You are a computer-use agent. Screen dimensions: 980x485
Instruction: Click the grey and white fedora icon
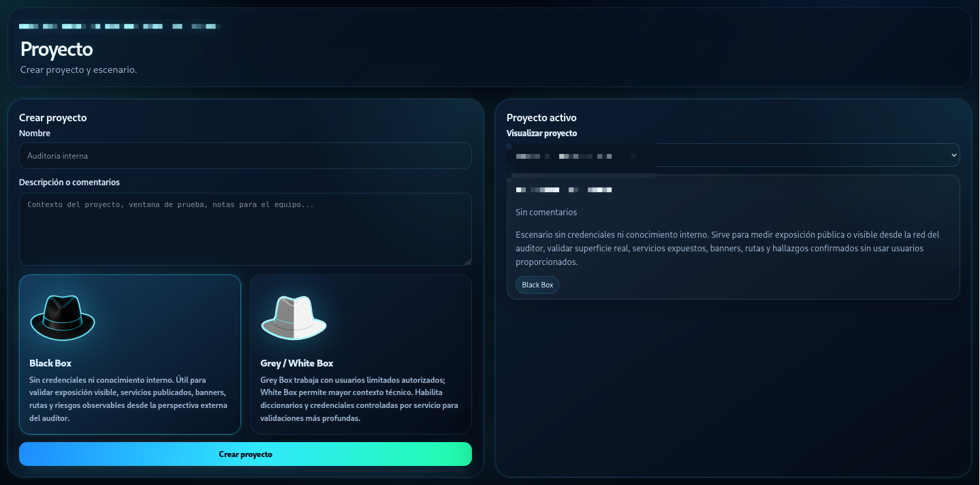point(294,318)
